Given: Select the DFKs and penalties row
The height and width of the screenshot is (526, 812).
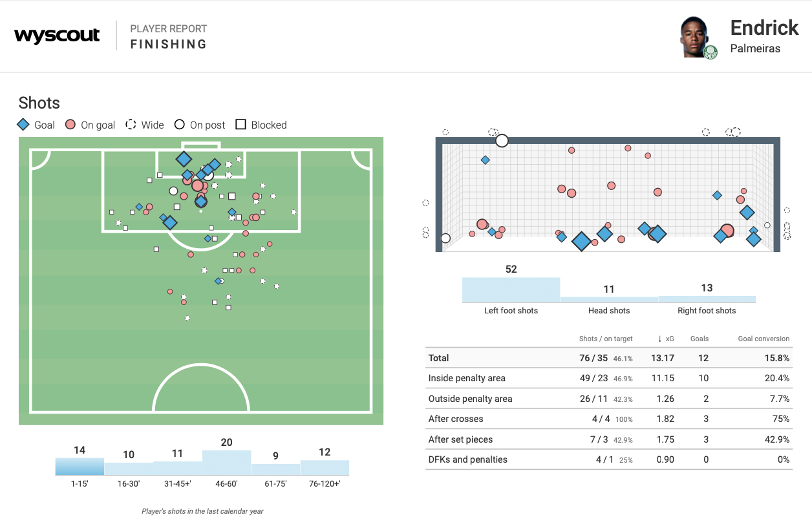Looking at the screenshot, I should point(608,459).
